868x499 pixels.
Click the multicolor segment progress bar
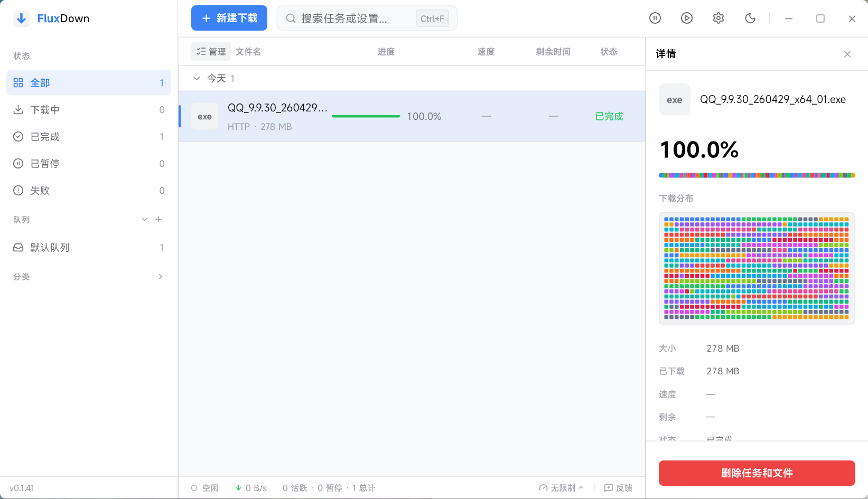point(757,175)
